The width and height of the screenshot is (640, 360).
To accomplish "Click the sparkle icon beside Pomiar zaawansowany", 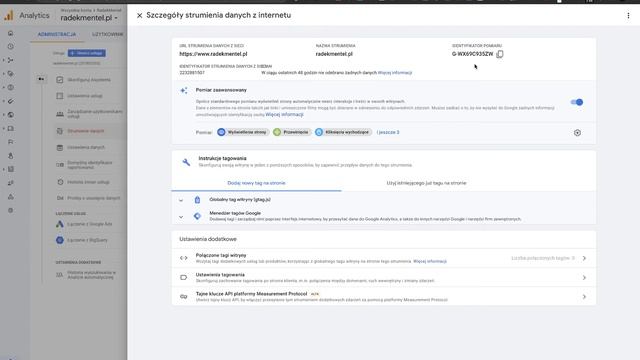I will [184, 90].
